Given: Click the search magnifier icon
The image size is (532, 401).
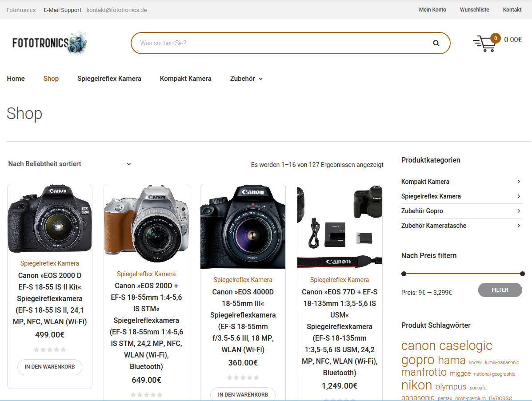Looking at the screenshot, I should 436,43.
